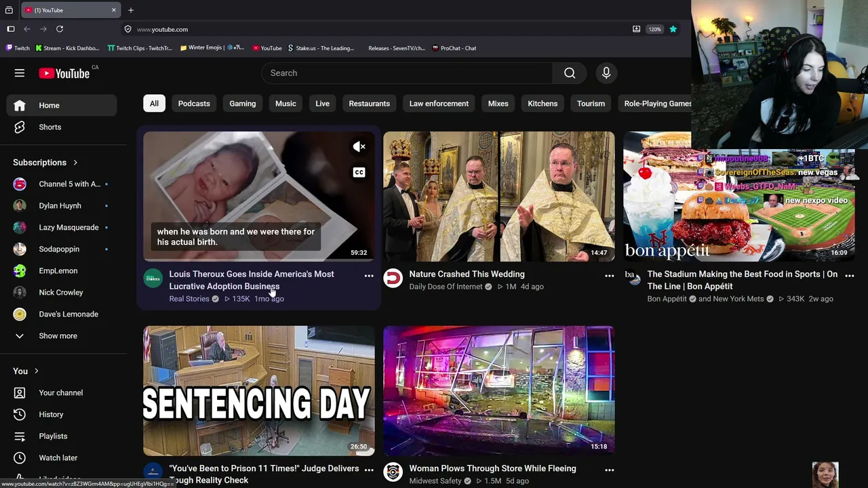Open options menu for Judge Delivers video
868x488 pixels.
(x=369, y=470)
